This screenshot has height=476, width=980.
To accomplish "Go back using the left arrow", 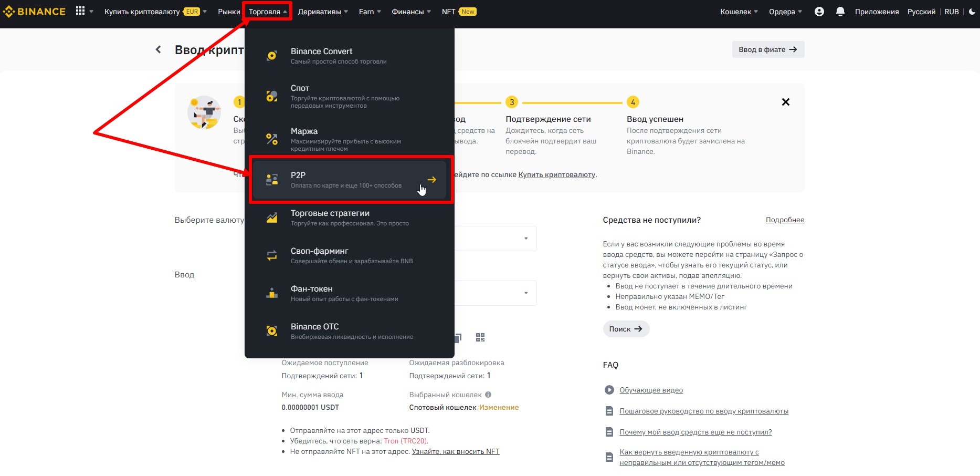I will coord(158,49).
